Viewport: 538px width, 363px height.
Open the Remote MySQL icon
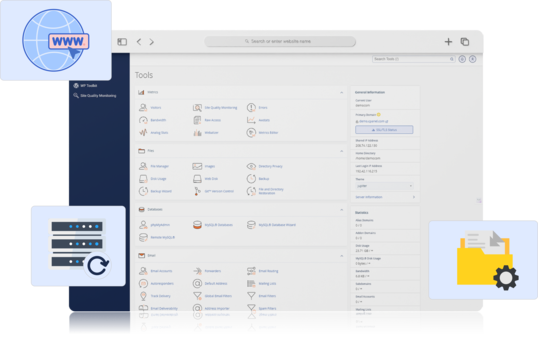pyautogui.click(x=143, y=237)
